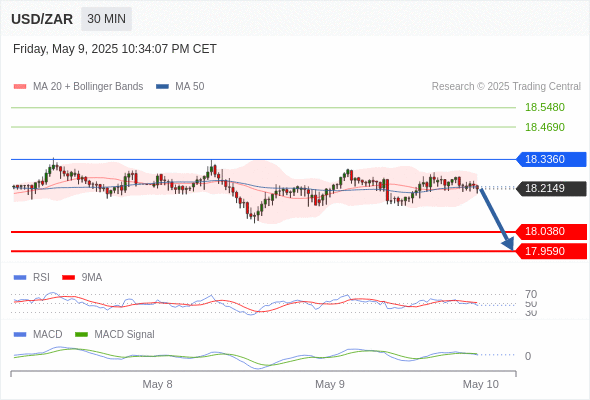
Task: Select the 18.2149 current price tag
Action: pos(551,188)
